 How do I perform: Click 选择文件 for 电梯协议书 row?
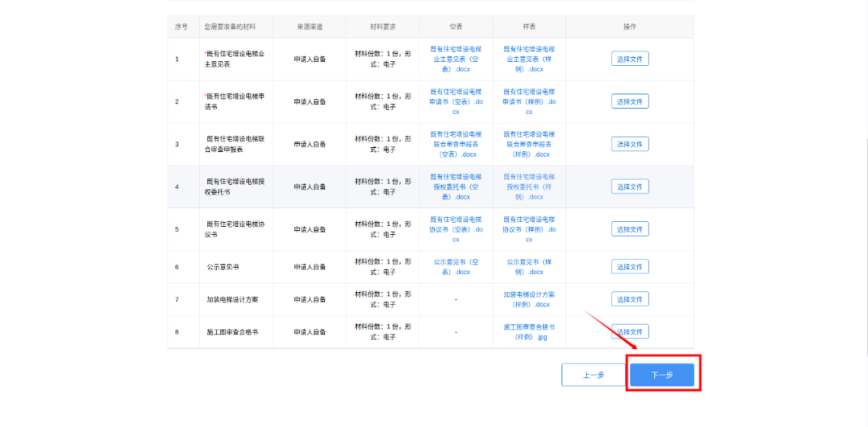tap(629, 229)
